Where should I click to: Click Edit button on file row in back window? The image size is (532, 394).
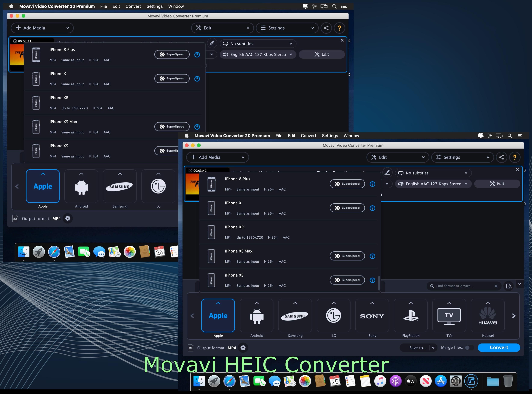click(x=321, y=54)
